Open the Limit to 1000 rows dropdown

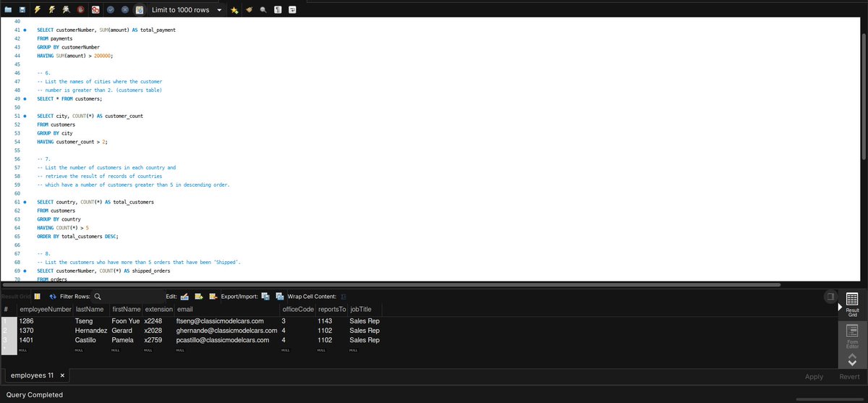click(187, 9)
